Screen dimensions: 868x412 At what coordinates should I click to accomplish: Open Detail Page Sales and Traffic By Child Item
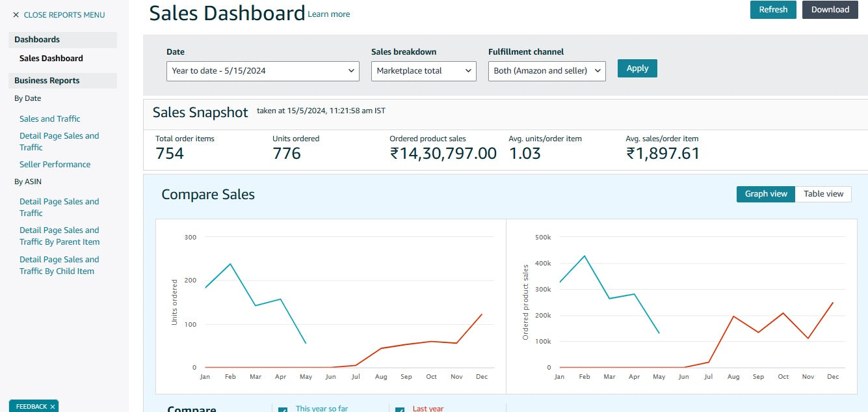point(59,266)
